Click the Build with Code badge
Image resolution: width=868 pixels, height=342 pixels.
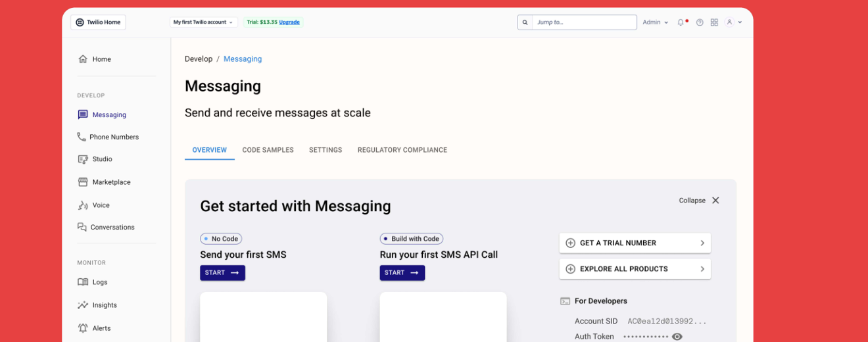pos(412,239)
